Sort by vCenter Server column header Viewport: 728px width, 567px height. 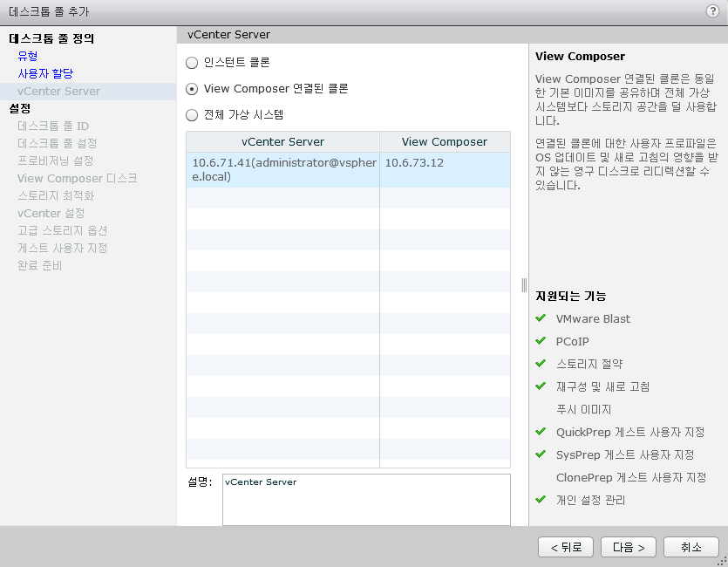point(282,141)
